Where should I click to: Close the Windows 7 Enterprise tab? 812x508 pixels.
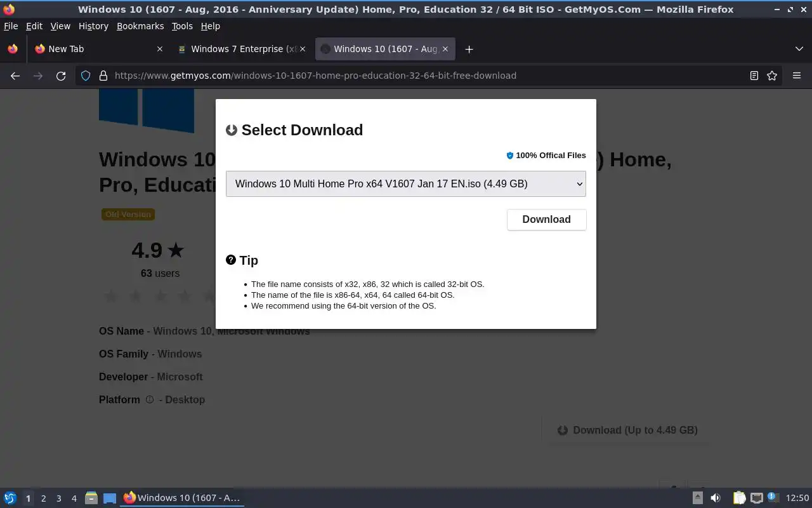coord(302,49)
